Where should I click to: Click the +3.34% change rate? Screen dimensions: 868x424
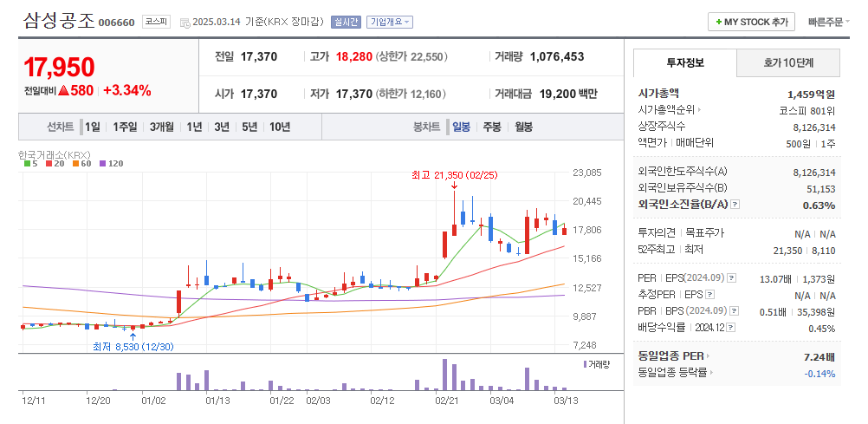point(126,91)
